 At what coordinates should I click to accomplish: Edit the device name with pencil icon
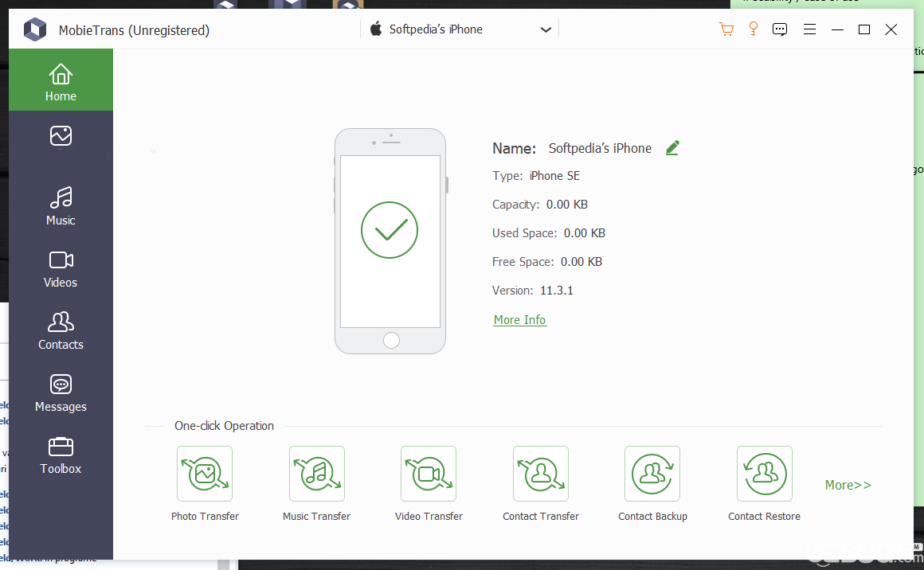click(672, 148)
